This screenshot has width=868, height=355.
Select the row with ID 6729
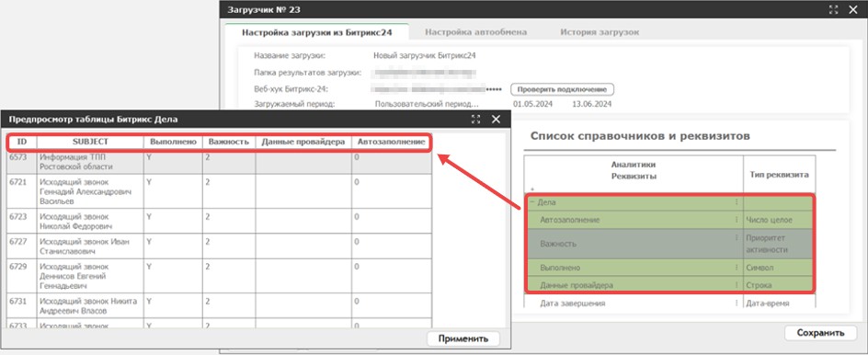pyautogui.click(x=219, y=277)
